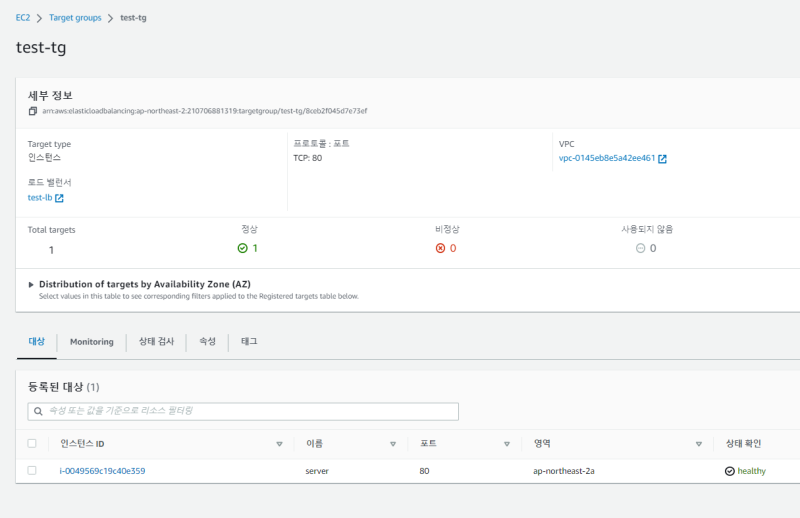The image size is (800, 518).
Task: Click the healthy status icon in row
Action: click(x=730, y=471)
